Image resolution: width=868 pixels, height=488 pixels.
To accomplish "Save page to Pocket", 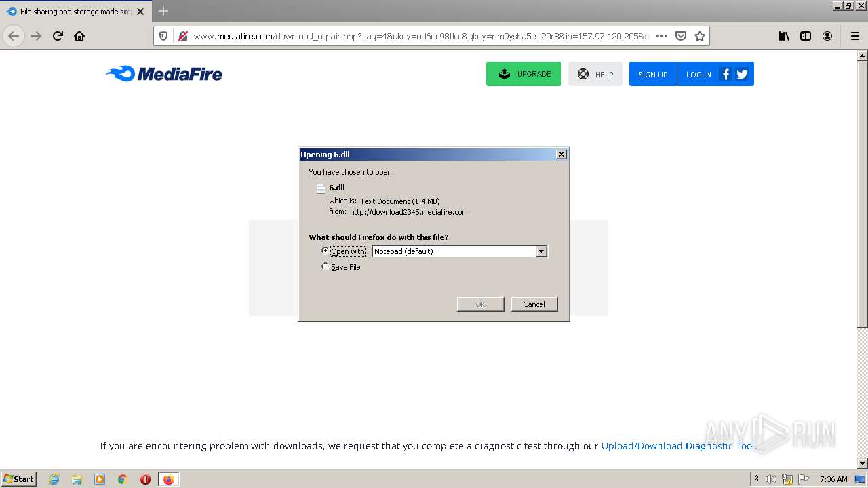I will point(681,36).
